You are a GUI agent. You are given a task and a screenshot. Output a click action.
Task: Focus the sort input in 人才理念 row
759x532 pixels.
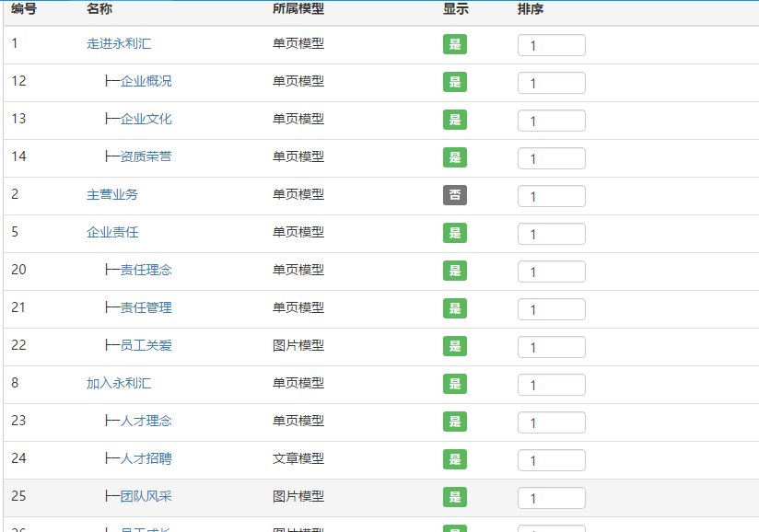[x=551, y=422]
